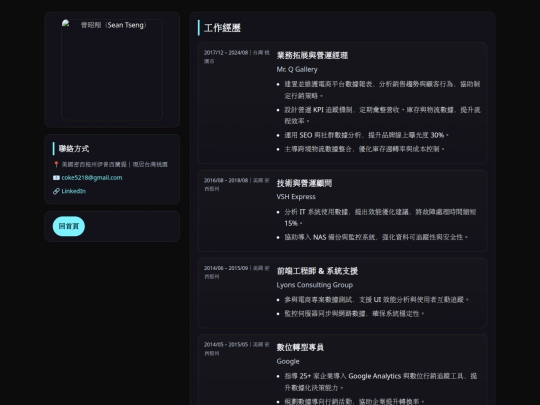Click the Lyons Consulting Group company name
This screenshot has height=405, width=540.
pyautogui.click(x=314, y=285)
